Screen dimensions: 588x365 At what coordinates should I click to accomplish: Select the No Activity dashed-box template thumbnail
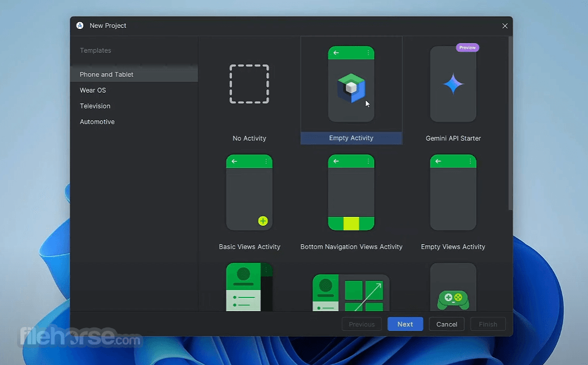point(249,84)
